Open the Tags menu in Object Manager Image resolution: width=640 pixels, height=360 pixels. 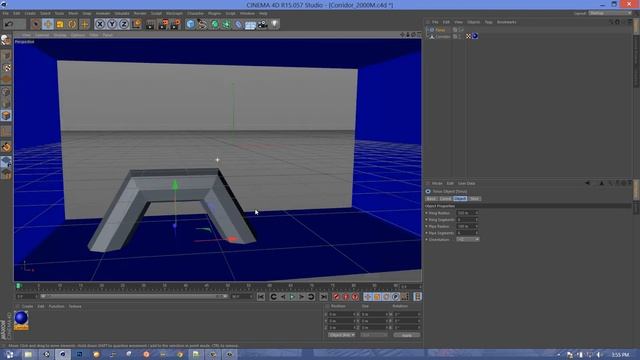click(489, 22)
